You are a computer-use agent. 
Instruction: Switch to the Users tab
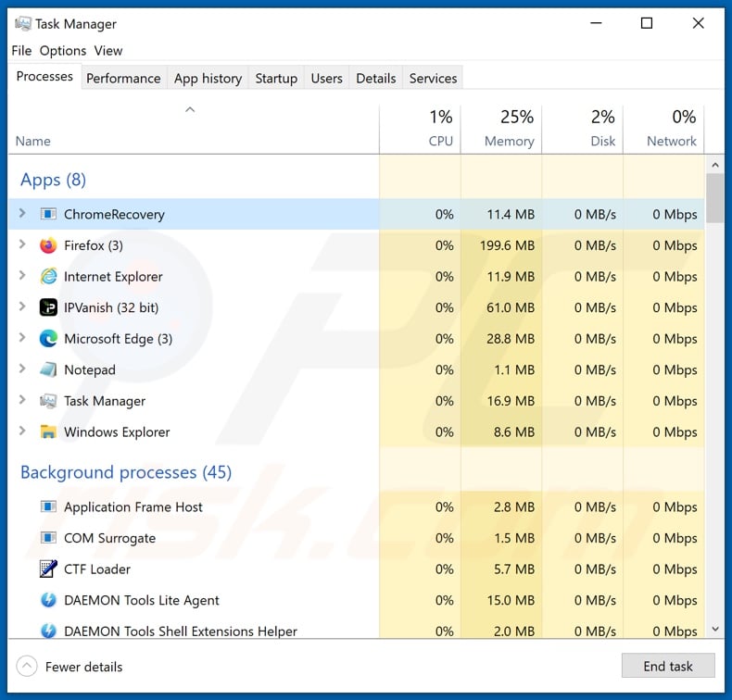(327, 78)
